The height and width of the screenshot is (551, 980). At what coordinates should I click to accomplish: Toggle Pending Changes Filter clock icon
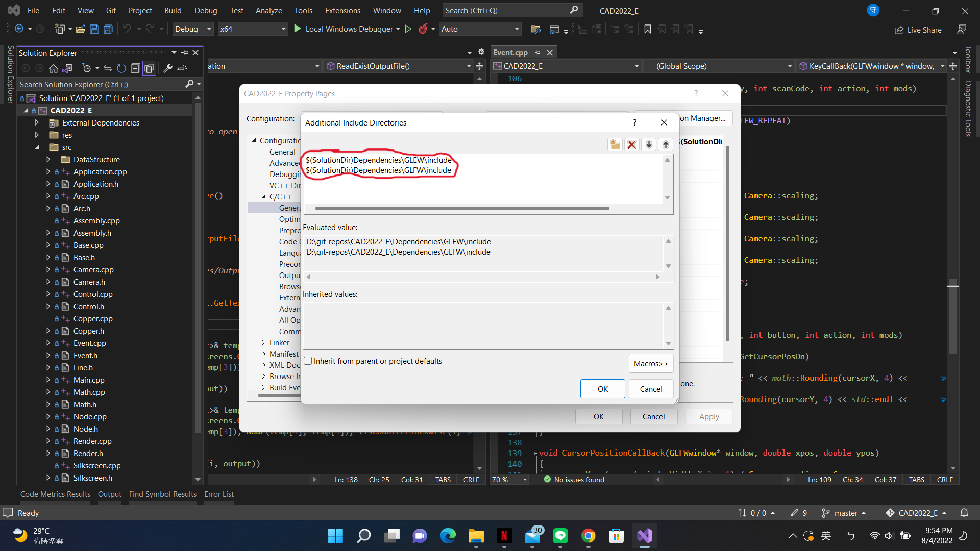click(87, 68)
